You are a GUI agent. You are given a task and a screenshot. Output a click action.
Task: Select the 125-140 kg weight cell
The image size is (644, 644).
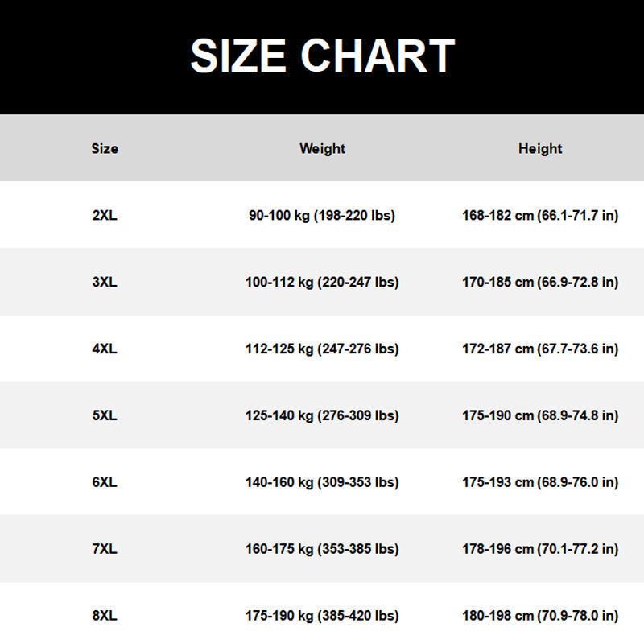click(322, 415)
